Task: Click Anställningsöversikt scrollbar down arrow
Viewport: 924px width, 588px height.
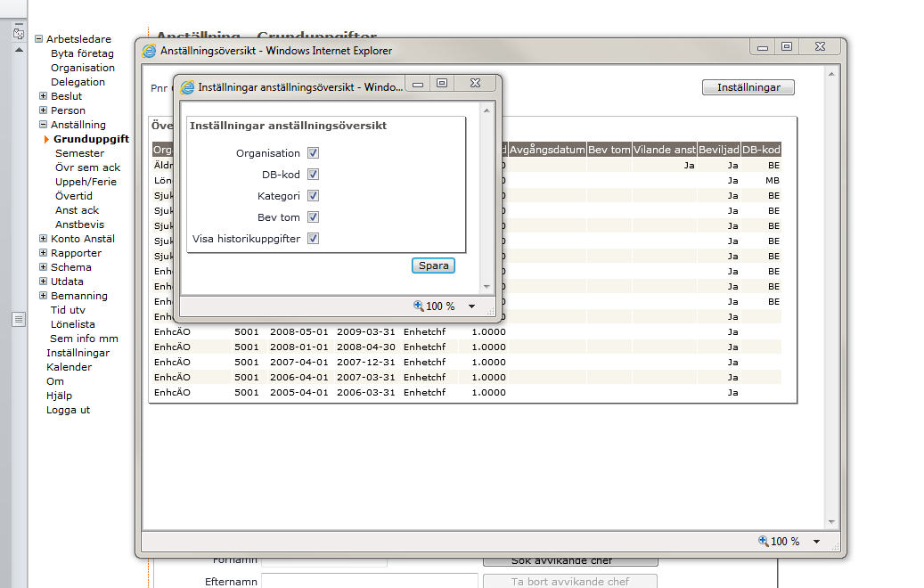Action: [831, 522]
